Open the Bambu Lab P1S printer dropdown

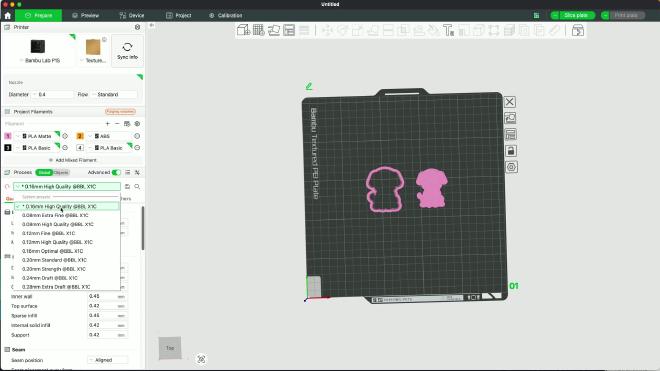(x=39, y=51)
